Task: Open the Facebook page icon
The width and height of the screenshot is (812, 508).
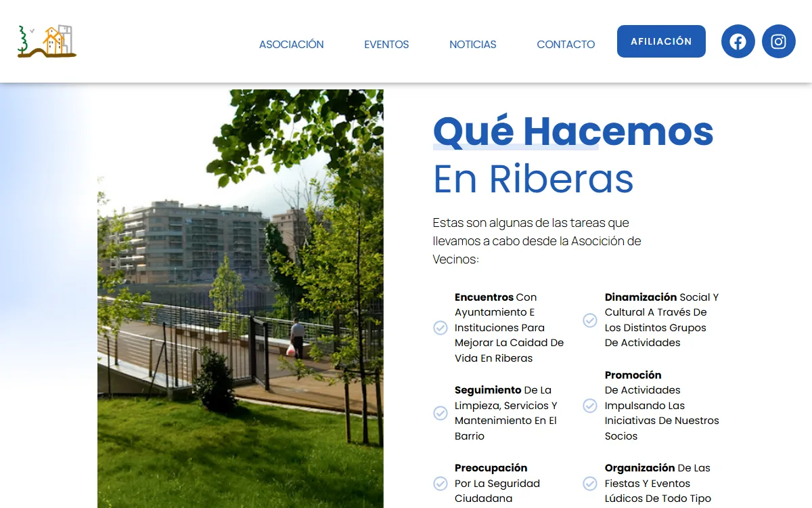Action: (x=738, y=41)
